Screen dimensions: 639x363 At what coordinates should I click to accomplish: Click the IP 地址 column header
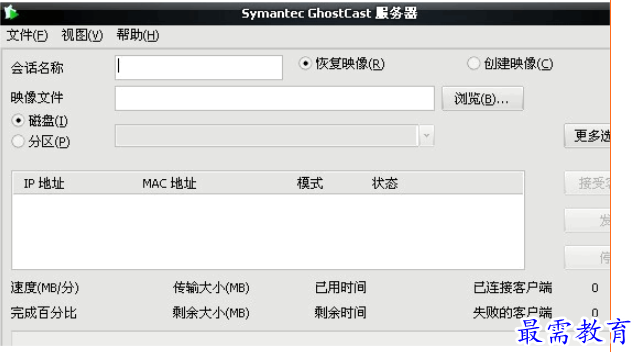[44, 183]
